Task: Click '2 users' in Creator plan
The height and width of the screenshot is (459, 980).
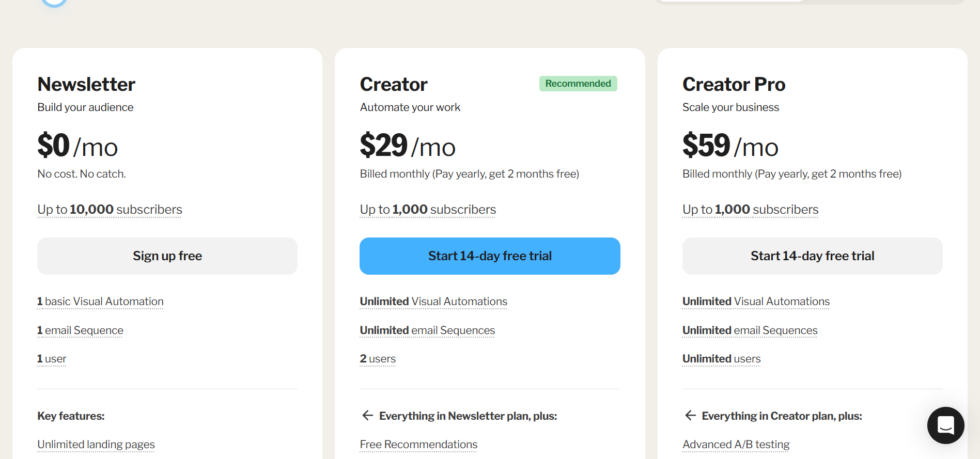Action: (378, 359)
